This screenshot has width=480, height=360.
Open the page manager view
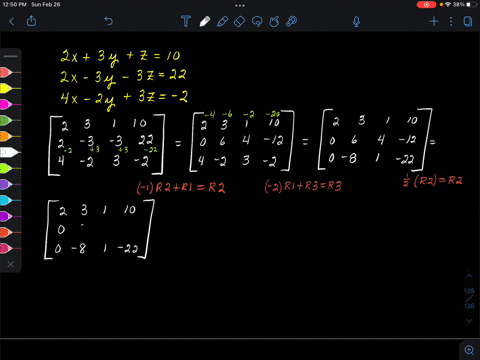(468, 22)
